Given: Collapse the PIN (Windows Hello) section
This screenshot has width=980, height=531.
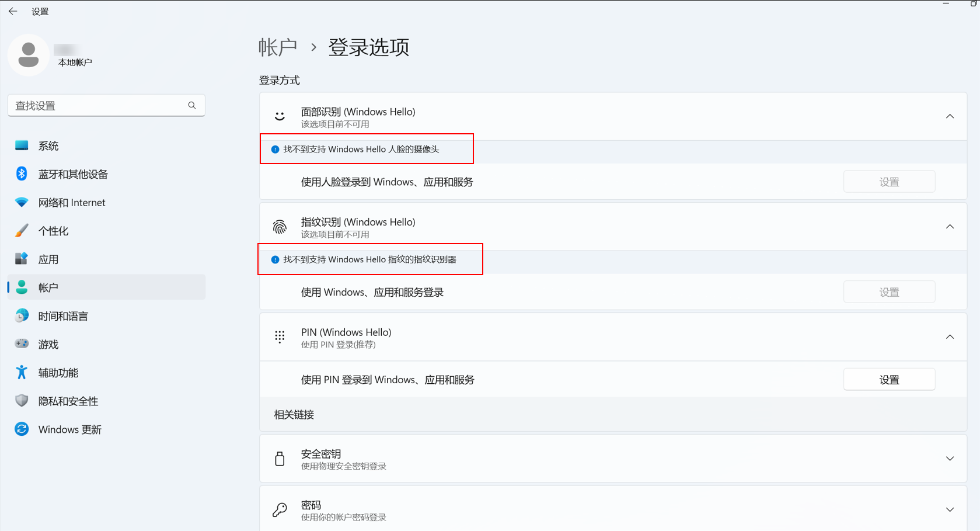Looking at the screenshot, I should tap(950, 337).
